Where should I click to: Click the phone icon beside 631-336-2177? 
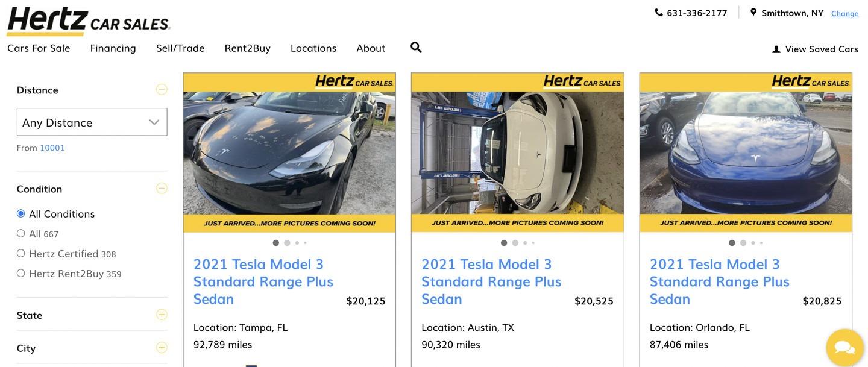coord(659,13)
